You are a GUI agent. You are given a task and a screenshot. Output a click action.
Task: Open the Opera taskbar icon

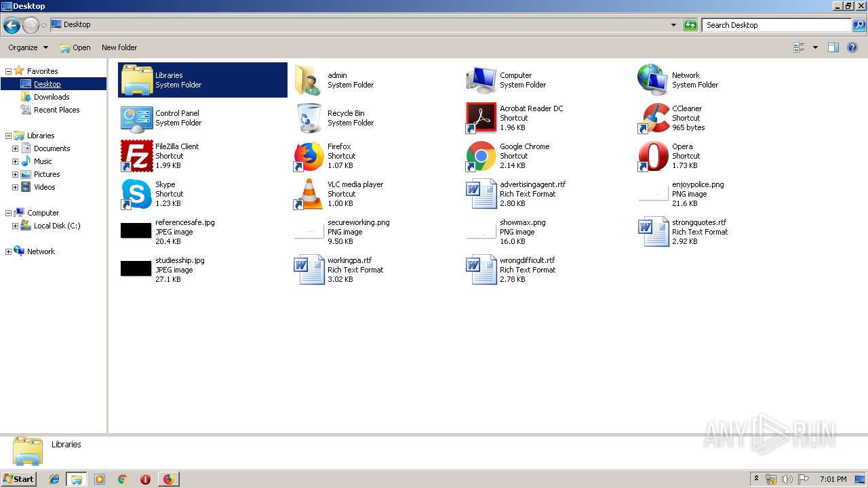point(145,479)
